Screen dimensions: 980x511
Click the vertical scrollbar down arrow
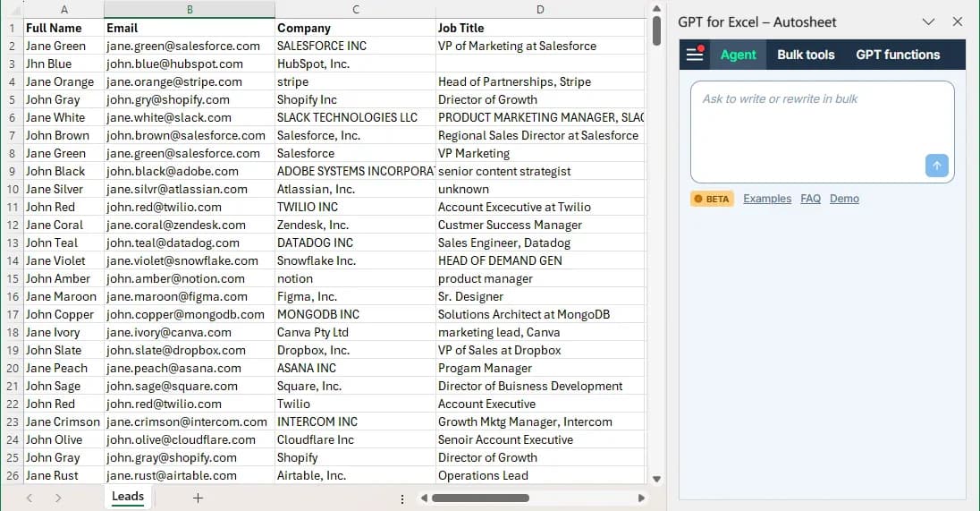point(656,479)
